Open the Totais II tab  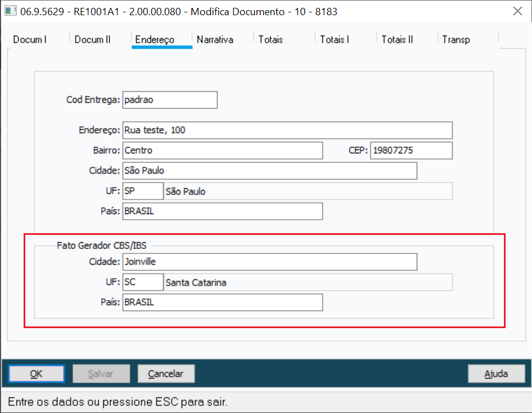click(397, 40)
